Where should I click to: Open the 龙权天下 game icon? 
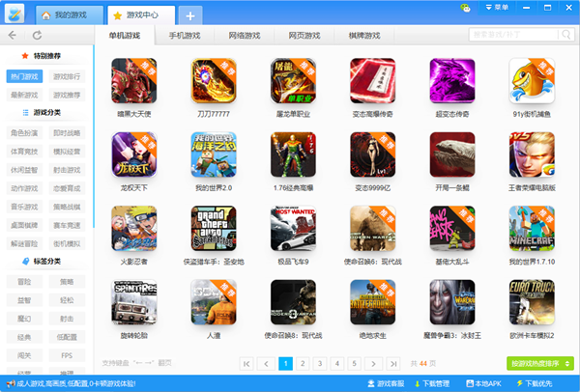pos(134,154)
